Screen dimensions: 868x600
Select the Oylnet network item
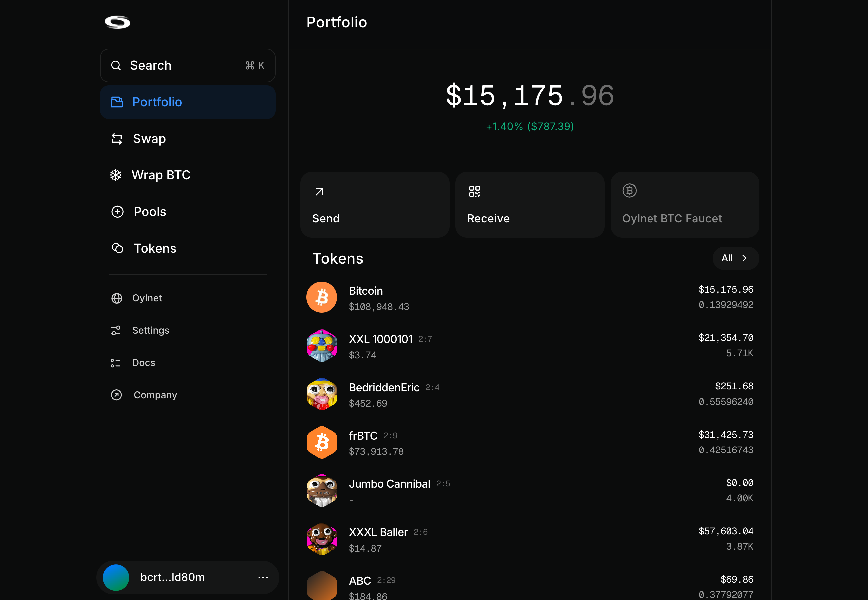188,298
